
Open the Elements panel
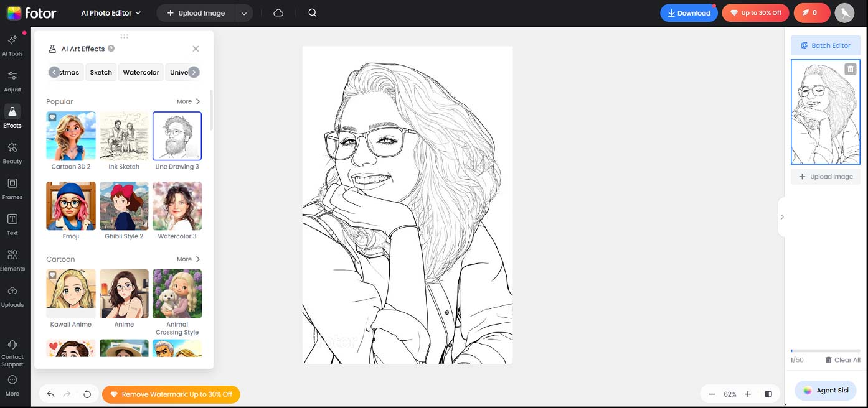[12, 259]
